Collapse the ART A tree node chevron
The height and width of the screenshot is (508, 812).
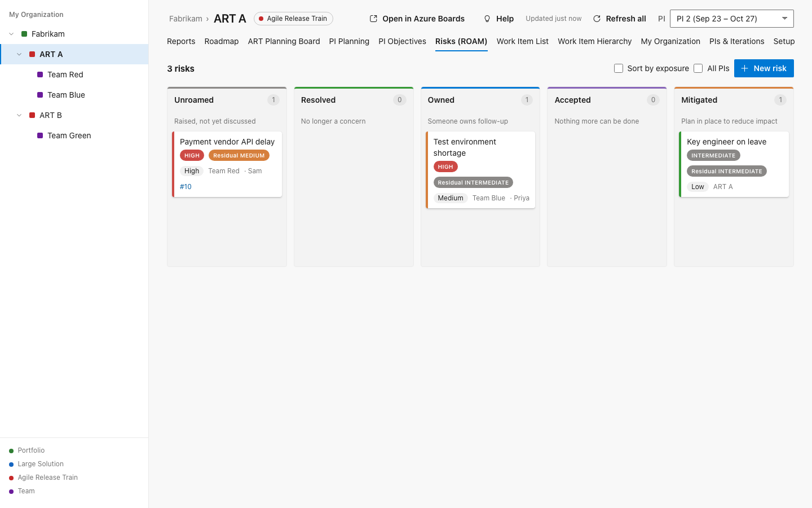pos(19,54)
